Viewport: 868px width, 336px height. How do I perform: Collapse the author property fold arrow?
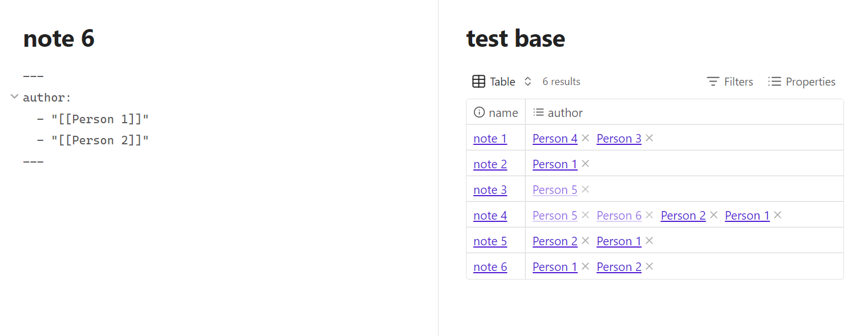pos(14,97)
